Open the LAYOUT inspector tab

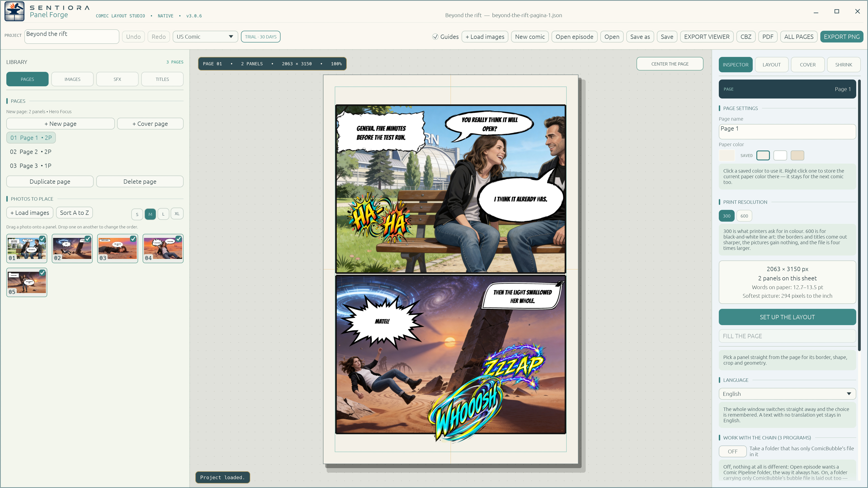[x=772, y=65]
